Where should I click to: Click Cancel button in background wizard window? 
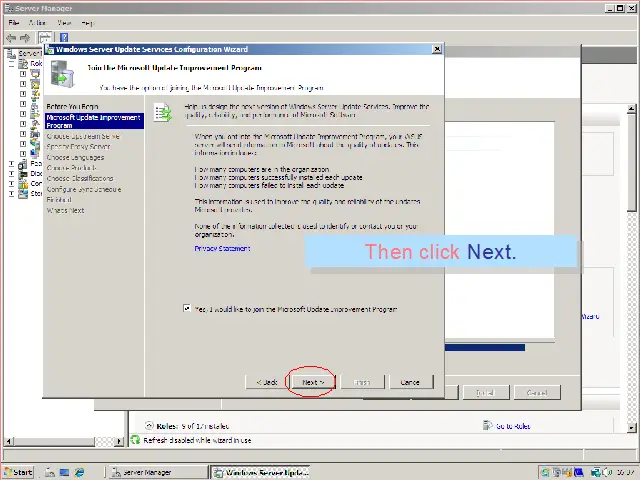(x=537, y=393)
